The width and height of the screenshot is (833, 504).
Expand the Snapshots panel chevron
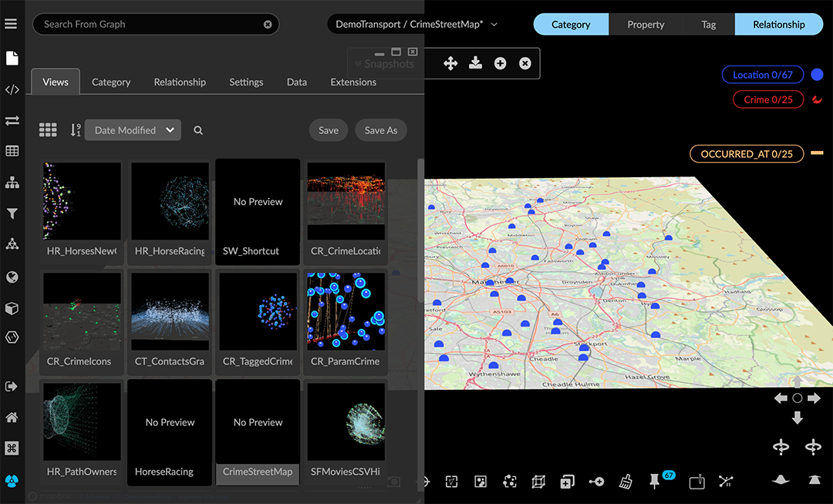[358, 64]
